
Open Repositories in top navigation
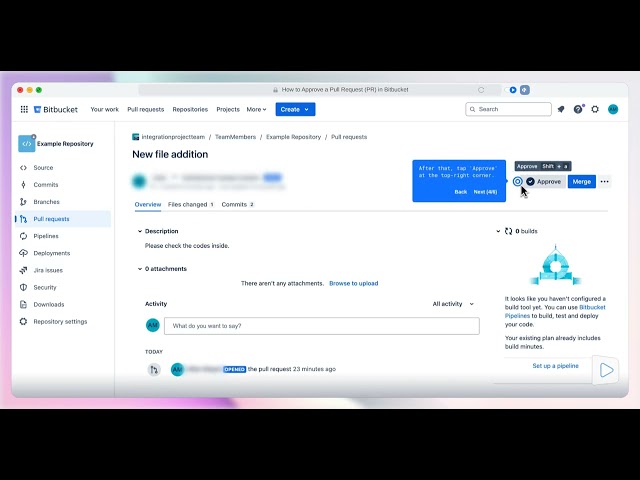click(190, 109)
